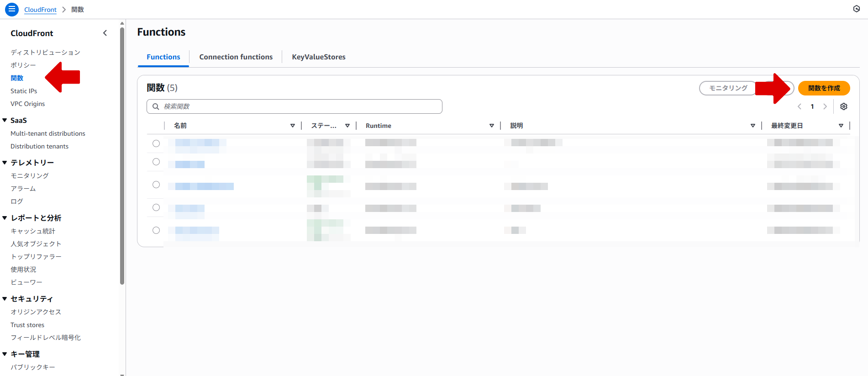Image resolution: width=868 pixels, height=376 pixels.
Task: Click the top-right console settings icon
Action: click(857, 9)
